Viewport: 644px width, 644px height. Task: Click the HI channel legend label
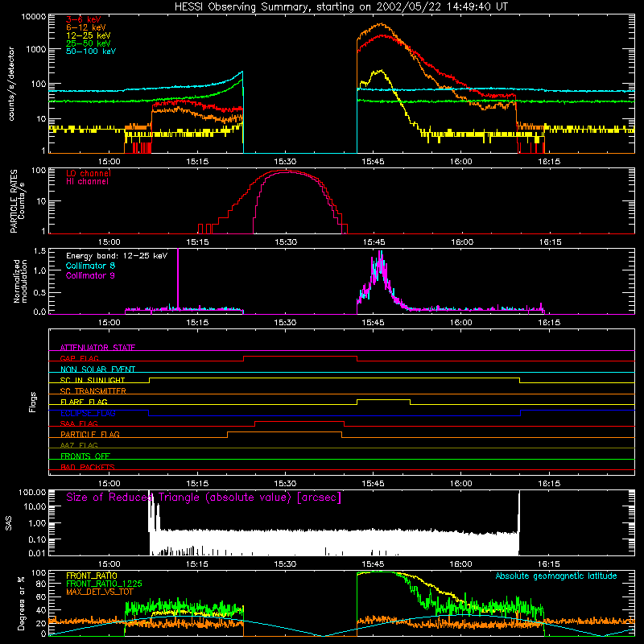pos(87,182)
